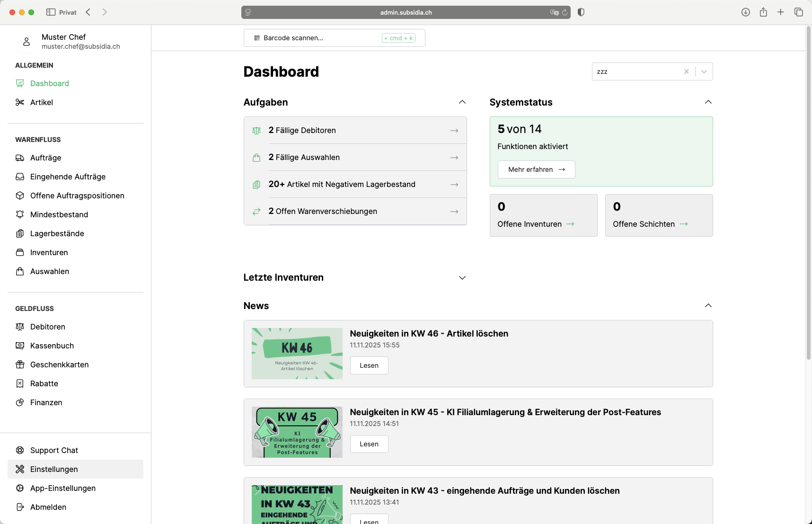The image size is (812, 524).
Task: Open Geschenkkarten via the gift icon
Action: point(20,364)
